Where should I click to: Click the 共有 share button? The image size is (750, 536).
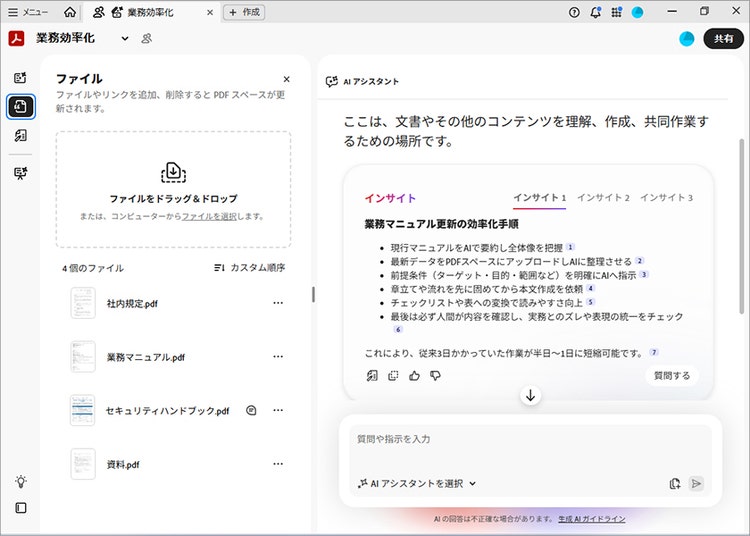[x=723, y=39]
